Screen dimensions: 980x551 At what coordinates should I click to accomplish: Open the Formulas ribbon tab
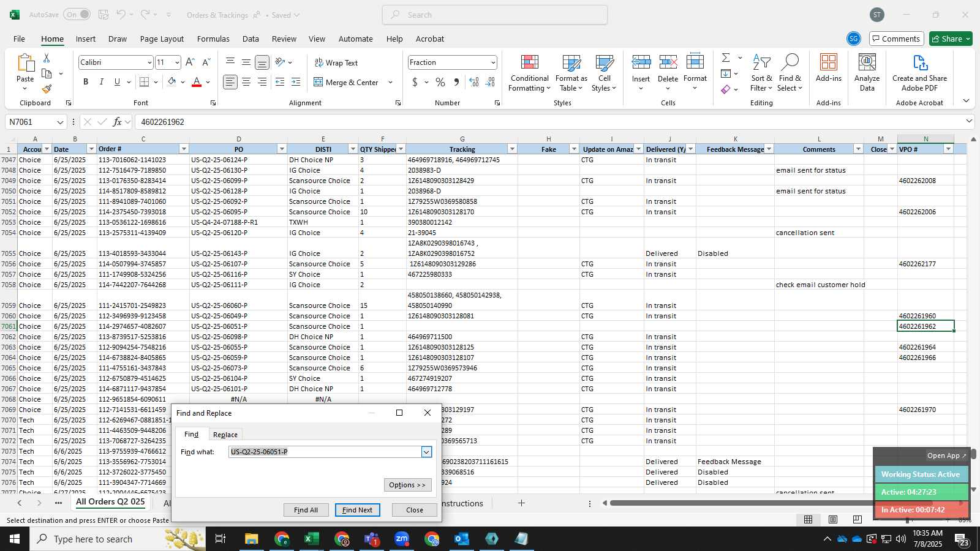213,39
